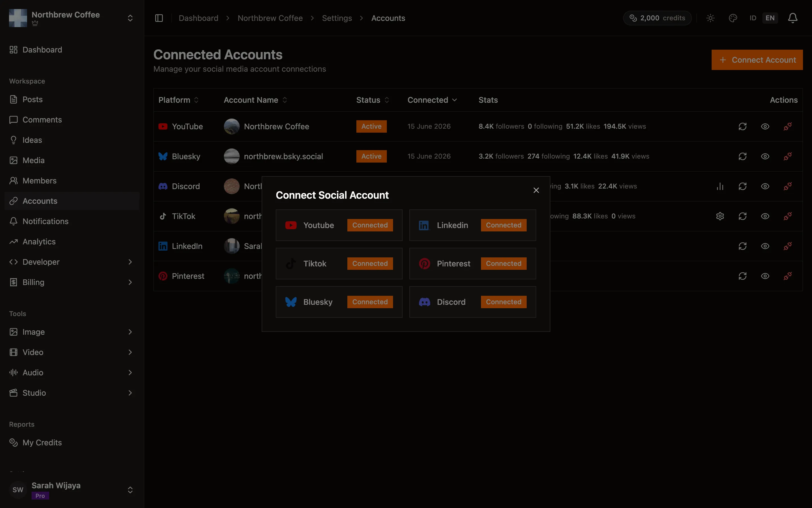Expand the Video tools section

(x=72, y=352)
